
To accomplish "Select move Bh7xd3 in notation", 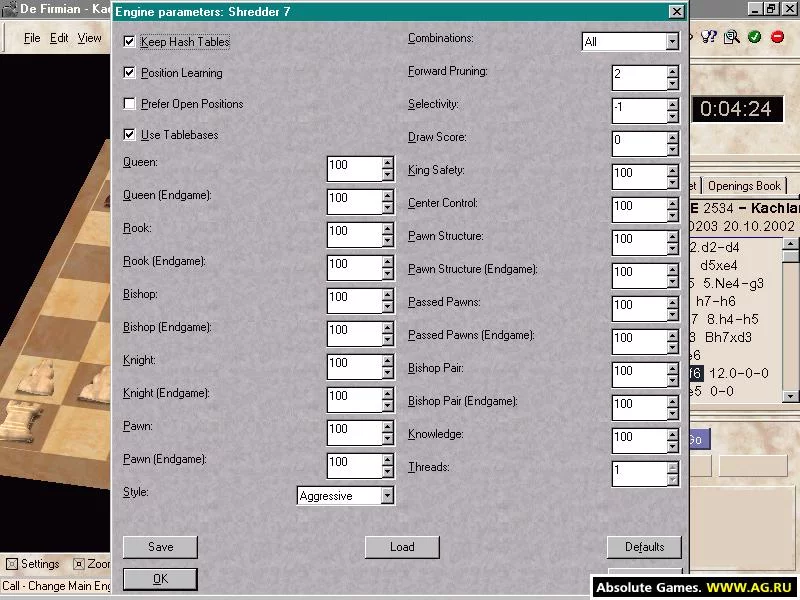I will click(728, 337).
